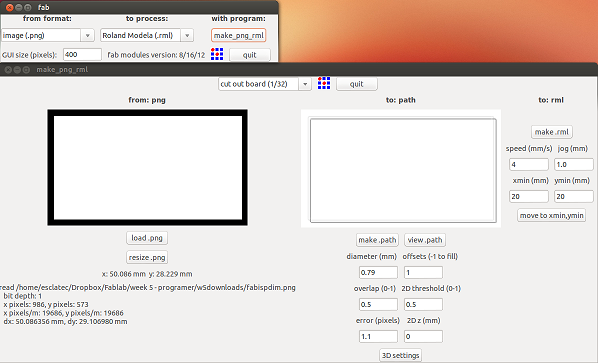Click the error (pixels) input field
Viewport: 598px width, 363px height.
(x=378, y=336)
